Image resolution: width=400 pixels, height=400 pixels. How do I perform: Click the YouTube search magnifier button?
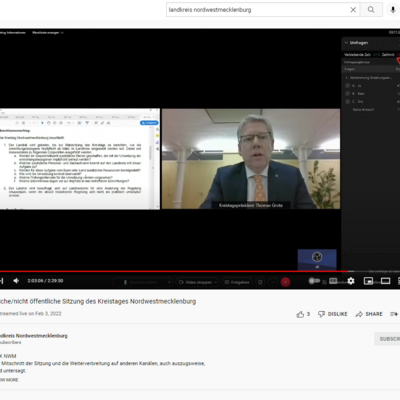coord(371,10)
